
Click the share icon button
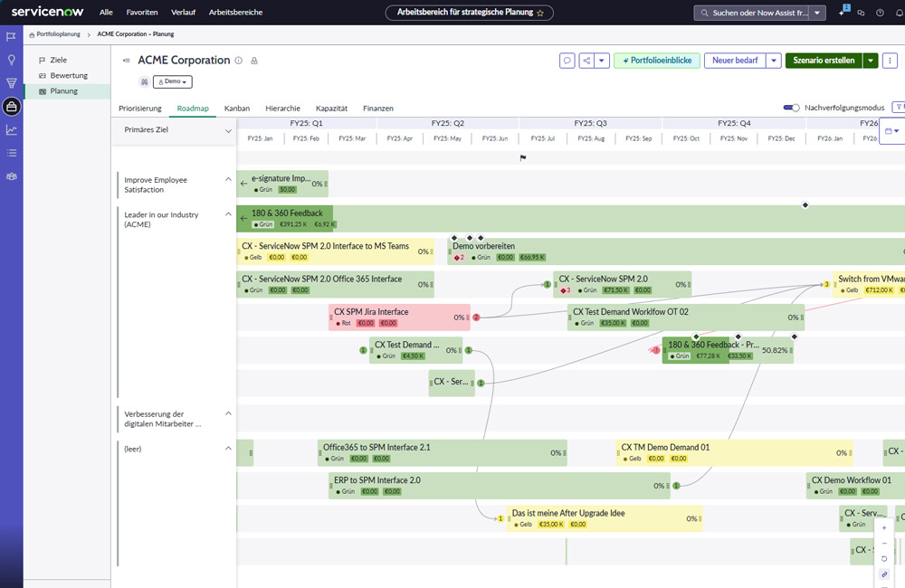point(586,61)
